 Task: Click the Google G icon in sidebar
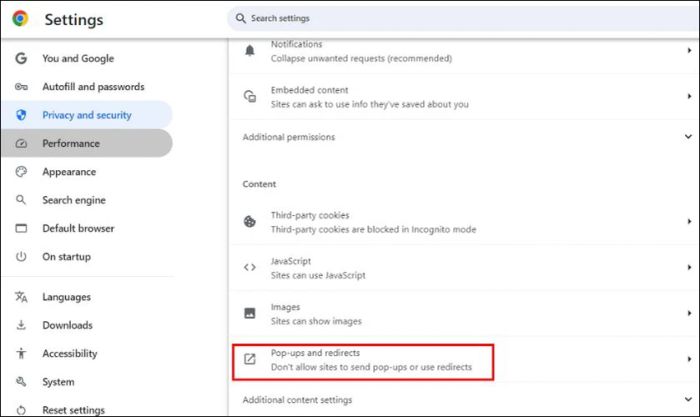[21, 58]
